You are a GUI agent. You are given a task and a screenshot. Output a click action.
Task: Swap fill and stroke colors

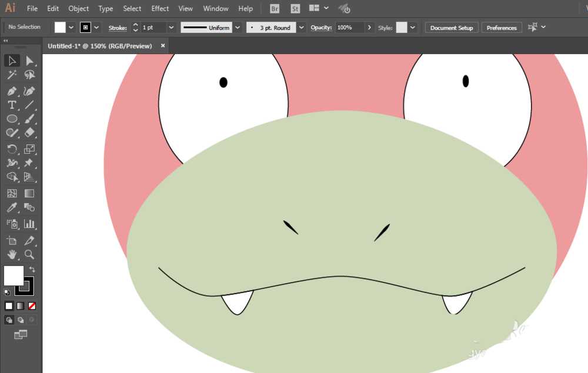pyautogui.click(x=32, y=270)
